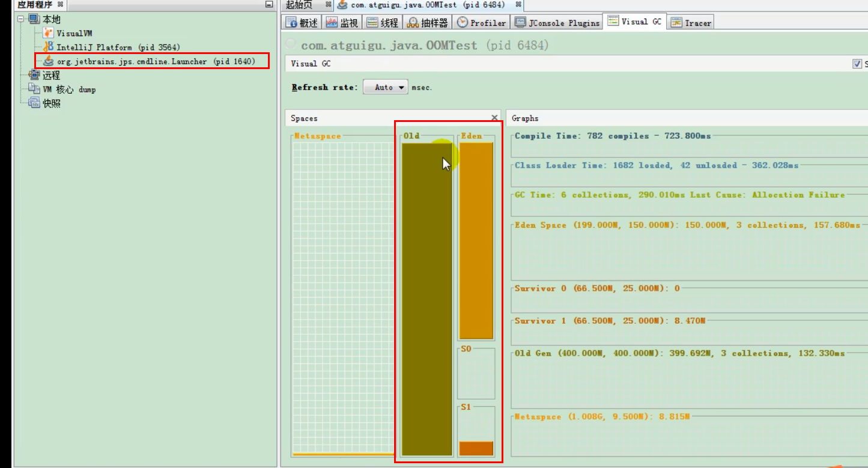Screen dimensions: 868x468
Task: Open the Refresh rate Auto dropdown
Action: click(x=386, y=87)
